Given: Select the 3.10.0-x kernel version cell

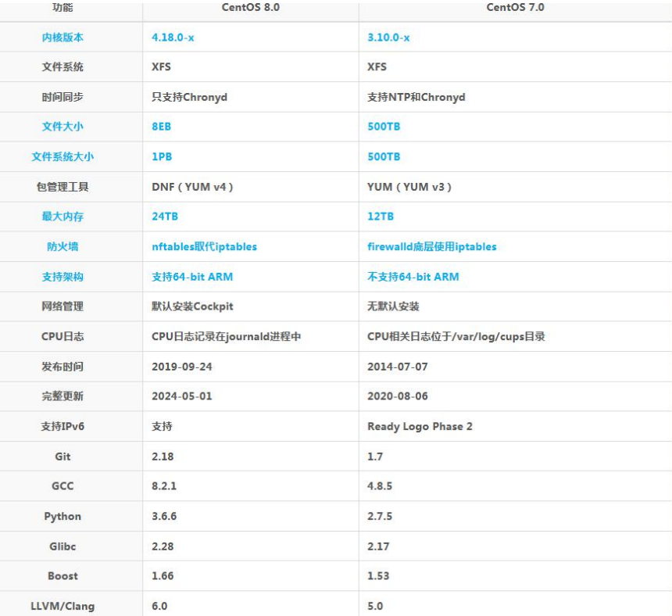Looking at the screenshot, I should coord(388,38).
